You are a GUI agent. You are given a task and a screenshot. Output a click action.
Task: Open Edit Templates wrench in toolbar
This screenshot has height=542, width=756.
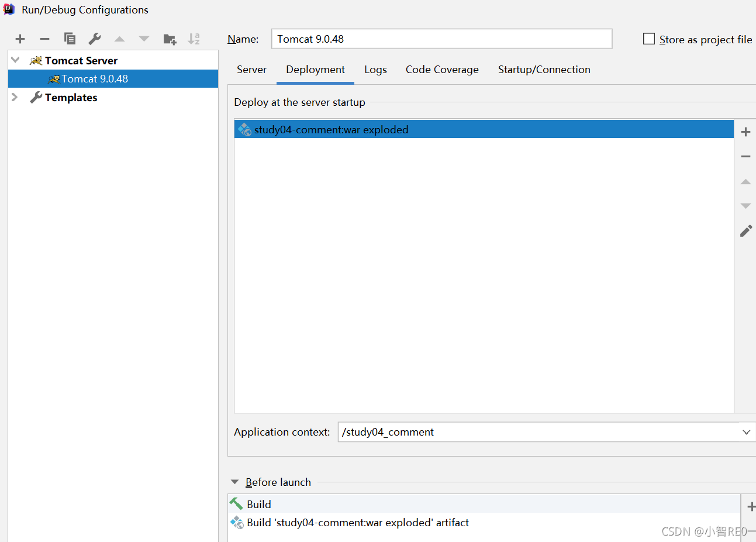(94, 39)
